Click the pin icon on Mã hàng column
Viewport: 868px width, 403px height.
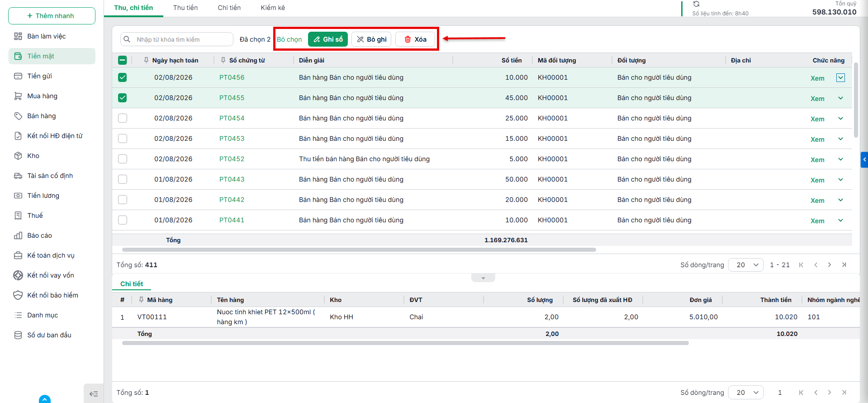(x=141, y=300)
